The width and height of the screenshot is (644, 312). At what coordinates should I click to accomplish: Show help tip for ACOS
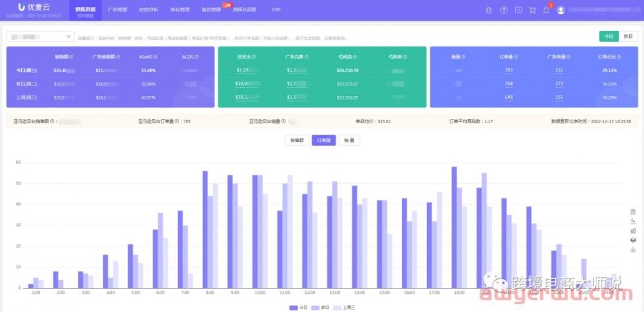click(196, 57)
